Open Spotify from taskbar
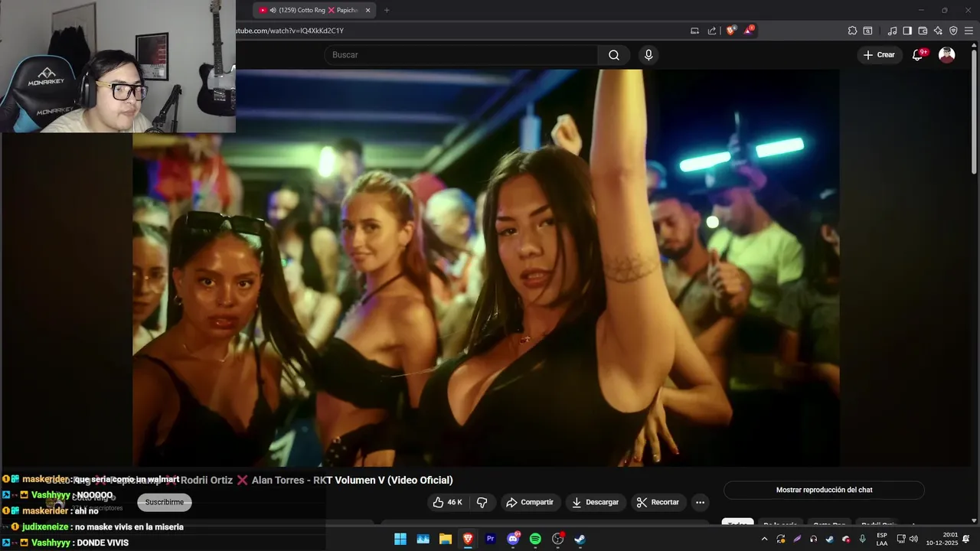Screen dimensions: 980x551 click(x=535, y=539)
